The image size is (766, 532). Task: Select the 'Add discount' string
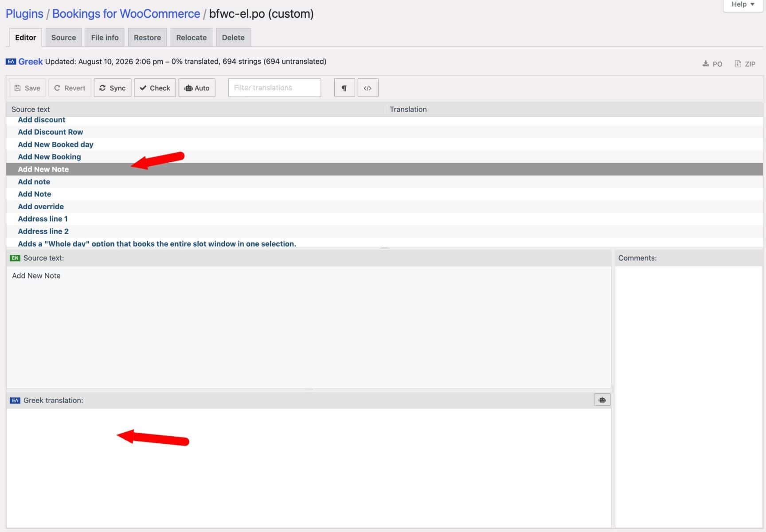coord(384,120)
